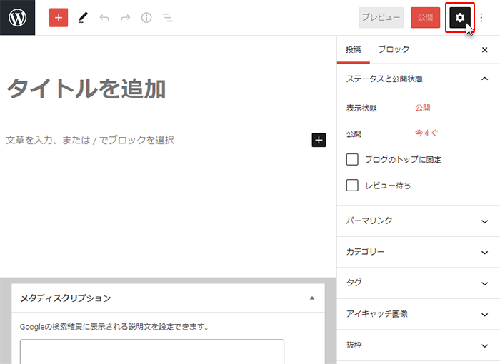Add block with black plus button
This screenshot has height=364, width=500.
[x=319, y=140]
